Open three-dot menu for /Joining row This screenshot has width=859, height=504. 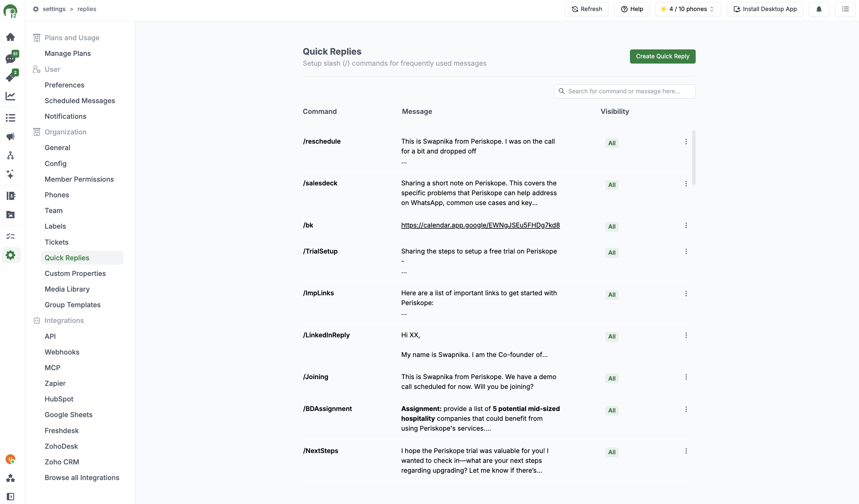click(686, 377)
